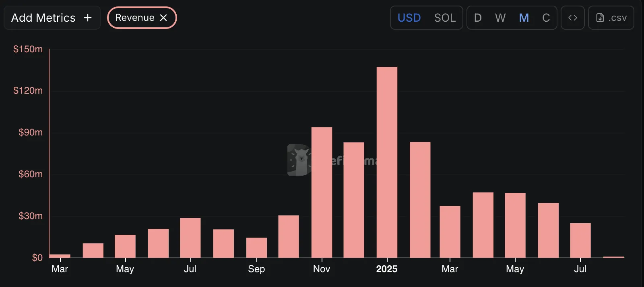The width and height of the screenshot is (644, 287).
Task: Click the 2025 x-axis label
Action: point(386,269)
